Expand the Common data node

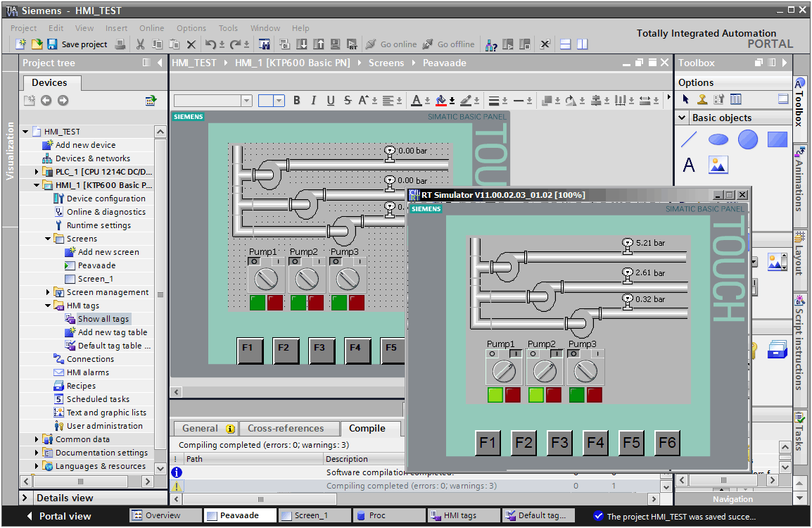[x=37, y=439]
